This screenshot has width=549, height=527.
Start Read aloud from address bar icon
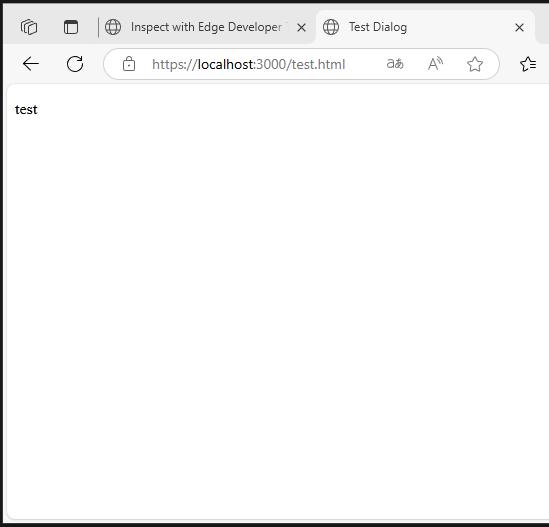(435, 64)
